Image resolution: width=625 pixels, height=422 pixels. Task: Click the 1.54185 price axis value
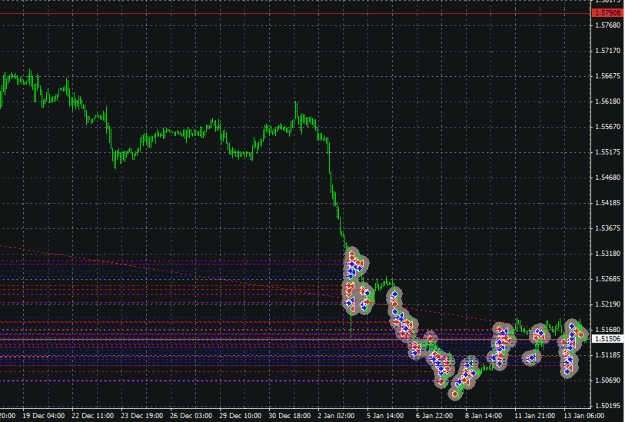coord(608,202)
